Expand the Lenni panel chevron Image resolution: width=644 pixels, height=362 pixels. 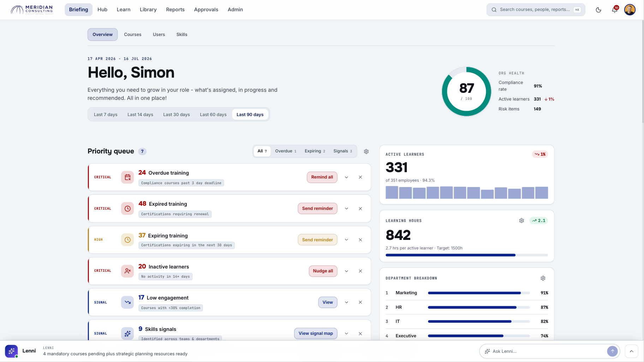point(631,351)
